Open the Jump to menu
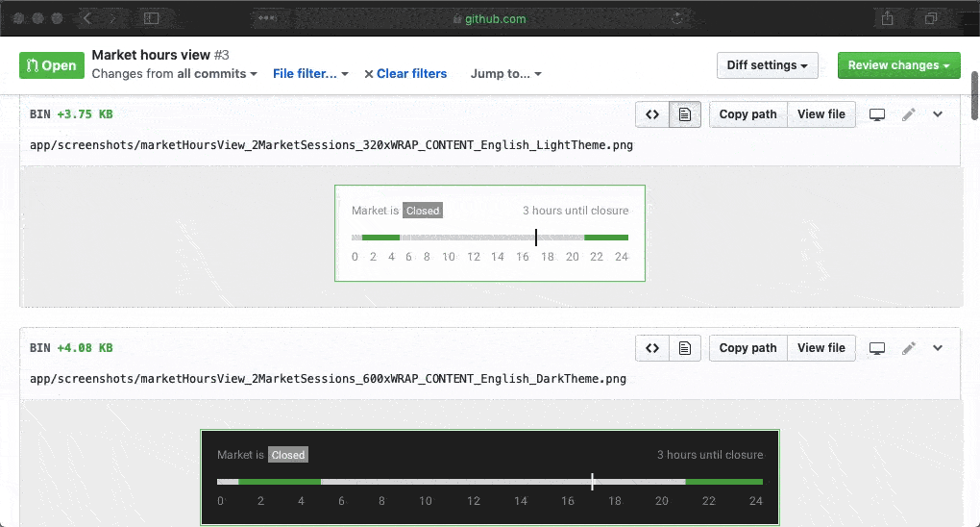Viewport: 980px width, 527px height. (505, 73)
